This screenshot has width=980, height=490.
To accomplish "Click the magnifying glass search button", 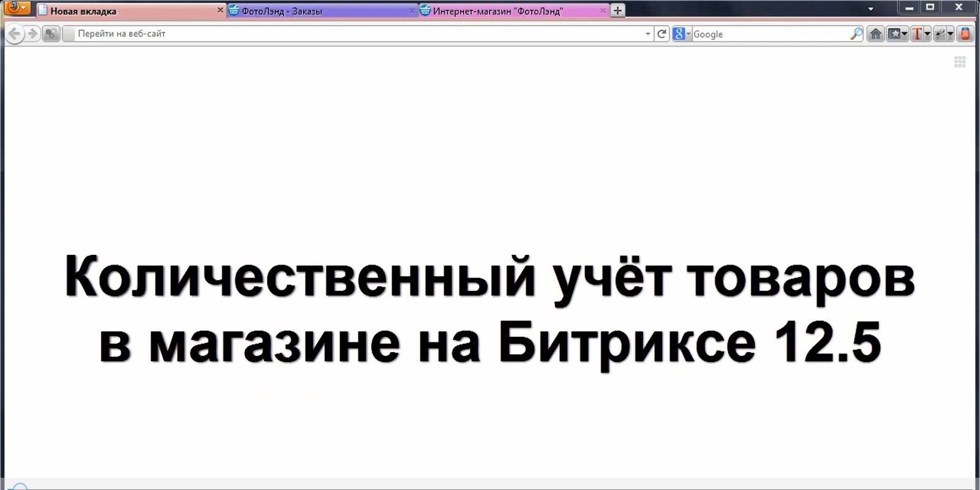I will (x=856, y=34).
